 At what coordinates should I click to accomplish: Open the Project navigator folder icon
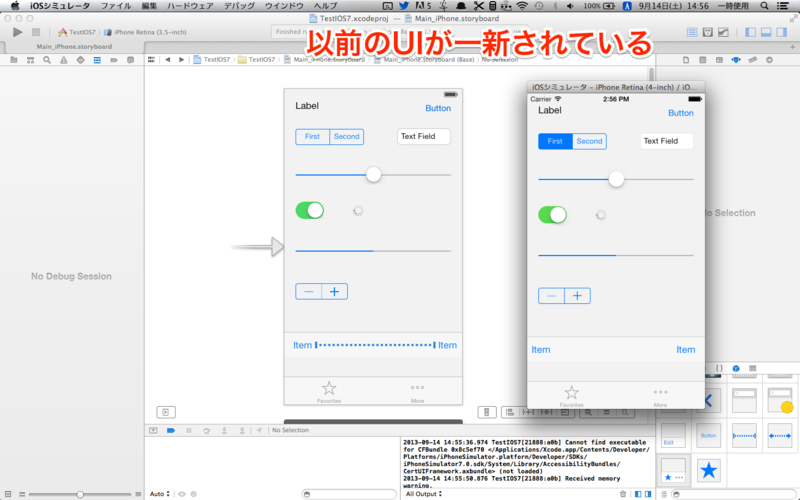click(x=14, y=60)
